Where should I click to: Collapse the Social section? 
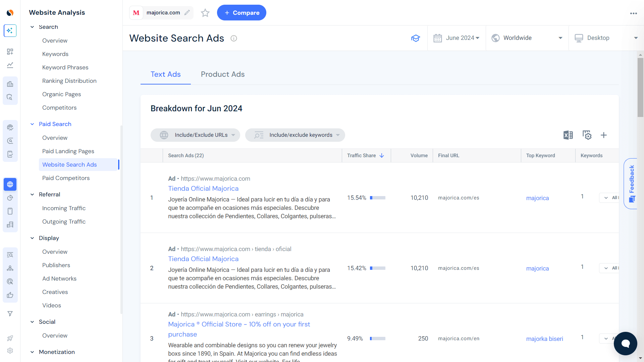(x=32, y=322)
